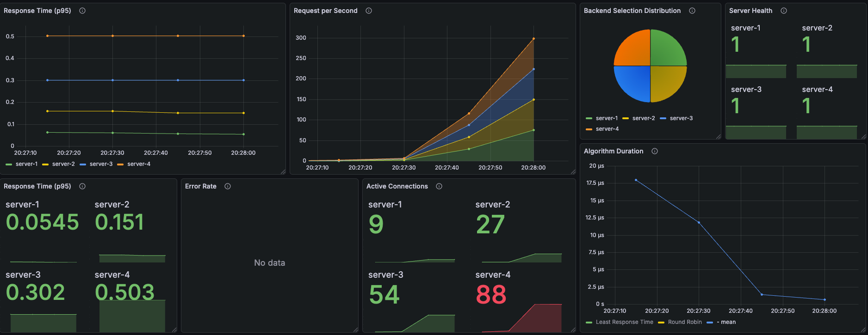868x335 pixels.
Task: Select the green server-1 pie slice
Action: [x=665, y=50]
